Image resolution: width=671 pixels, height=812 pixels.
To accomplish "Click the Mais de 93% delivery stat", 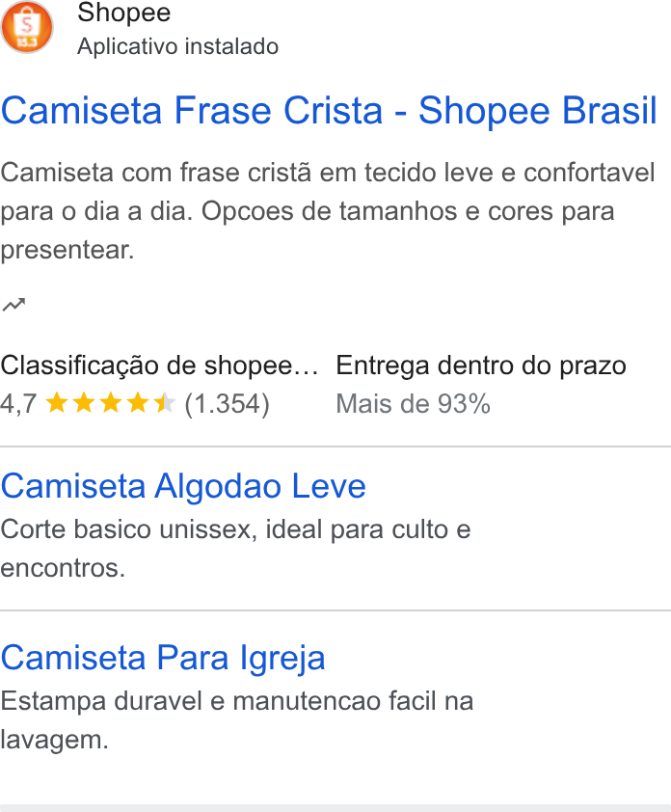I will tap(413, 404).
